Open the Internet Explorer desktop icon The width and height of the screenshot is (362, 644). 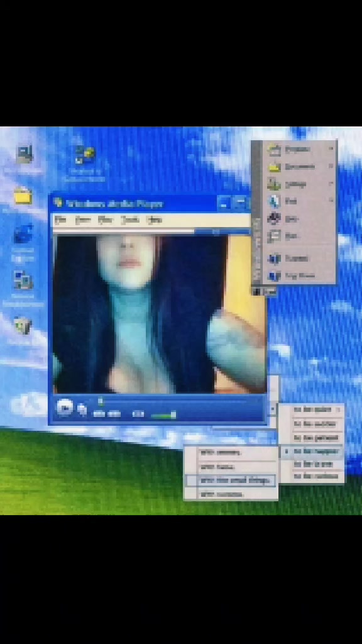coord(23,234)
